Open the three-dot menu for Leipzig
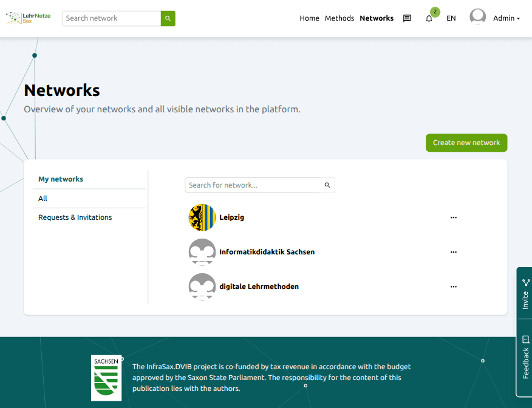The image size is (532, 408). click(453, 217)
